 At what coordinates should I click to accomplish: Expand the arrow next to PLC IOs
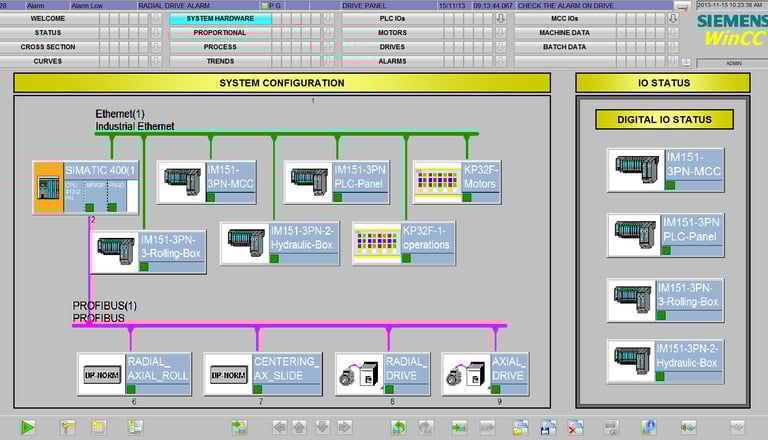point(501,19)
